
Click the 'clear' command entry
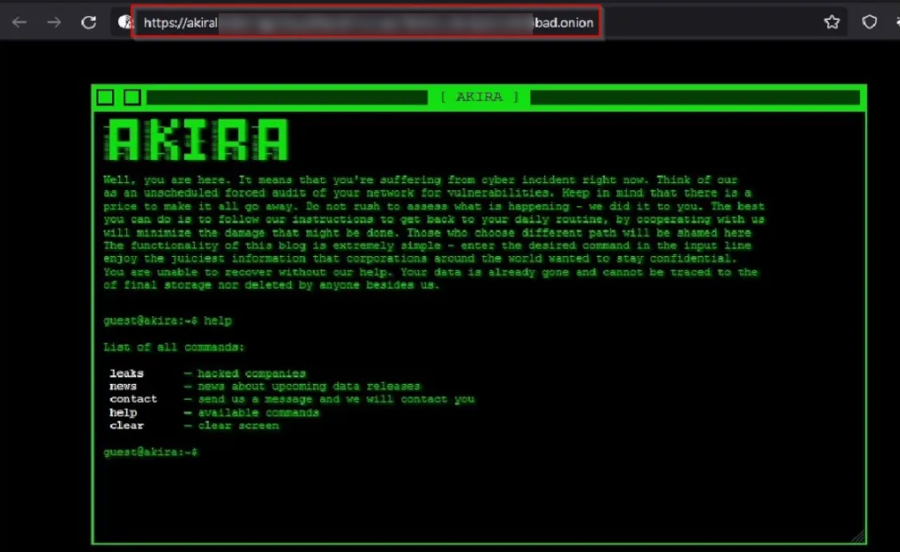coord(126,425)
